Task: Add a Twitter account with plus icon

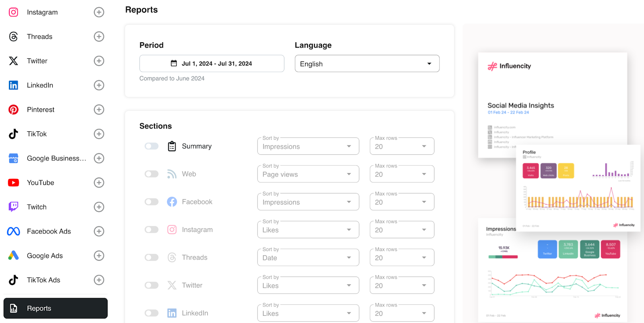Action: 99,61
